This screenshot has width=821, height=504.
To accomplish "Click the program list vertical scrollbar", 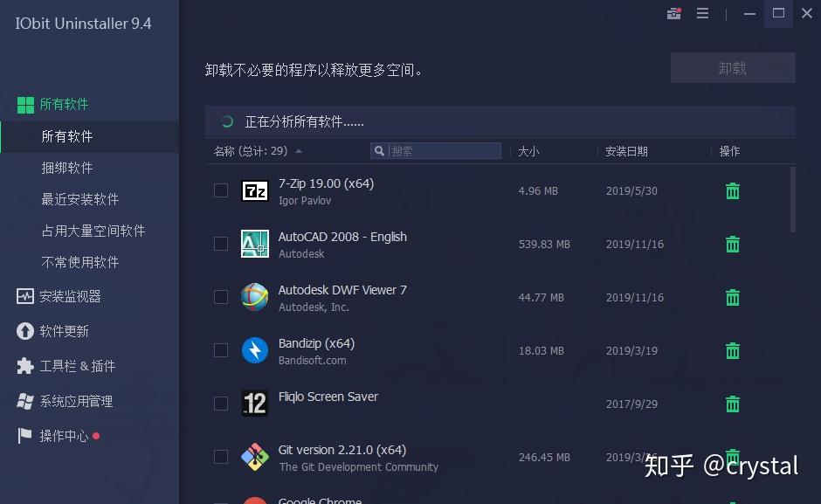I will click(x=793, y=199).
